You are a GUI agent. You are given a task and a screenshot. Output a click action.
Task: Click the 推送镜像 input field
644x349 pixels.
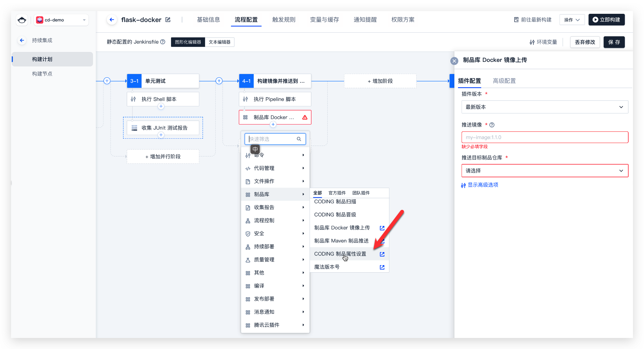pos(545,137)
